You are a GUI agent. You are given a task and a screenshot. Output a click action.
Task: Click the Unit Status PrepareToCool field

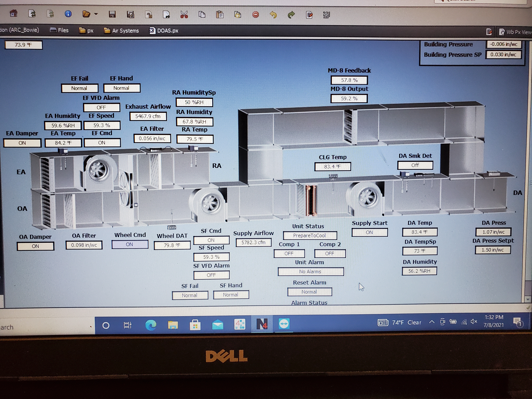pos(310,236)
